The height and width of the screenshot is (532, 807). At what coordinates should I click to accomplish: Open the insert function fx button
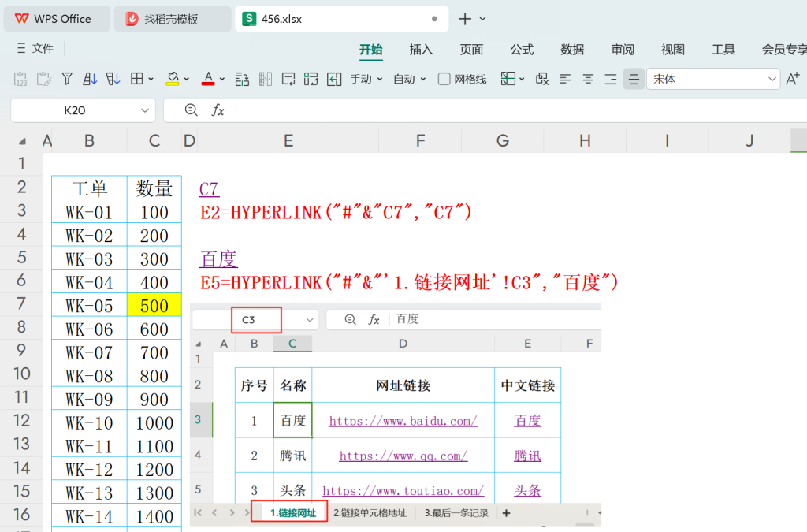click(x=218, y=110)
